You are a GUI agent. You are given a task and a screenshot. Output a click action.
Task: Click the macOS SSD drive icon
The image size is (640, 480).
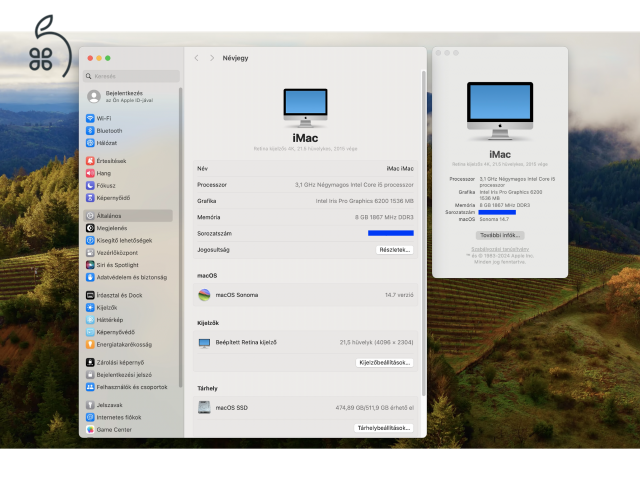204,407
